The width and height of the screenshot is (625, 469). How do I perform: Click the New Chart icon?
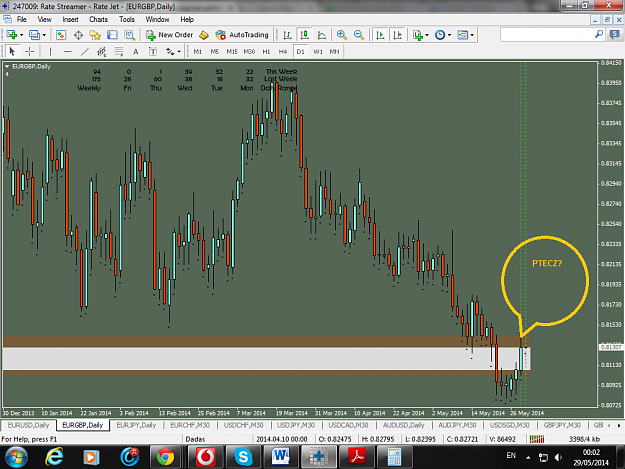coord(12,35)
